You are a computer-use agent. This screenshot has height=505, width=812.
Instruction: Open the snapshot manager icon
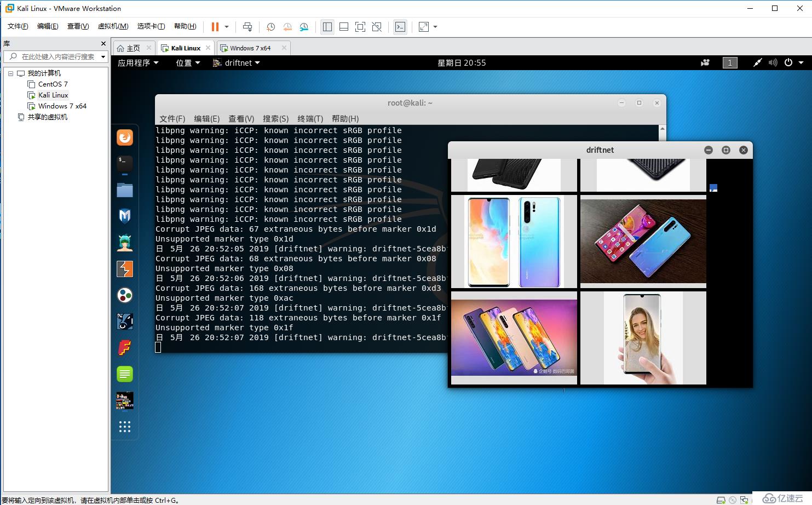click(304, 27)
